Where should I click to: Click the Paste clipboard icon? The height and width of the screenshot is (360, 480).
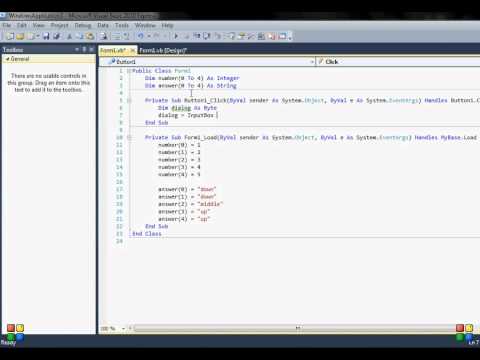tap(90, 36)
